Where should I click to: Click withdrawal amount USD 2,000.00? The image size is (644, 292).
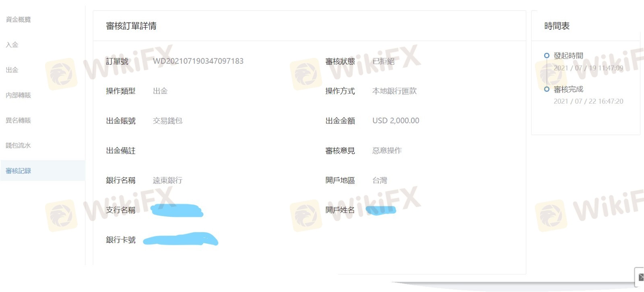396,121
